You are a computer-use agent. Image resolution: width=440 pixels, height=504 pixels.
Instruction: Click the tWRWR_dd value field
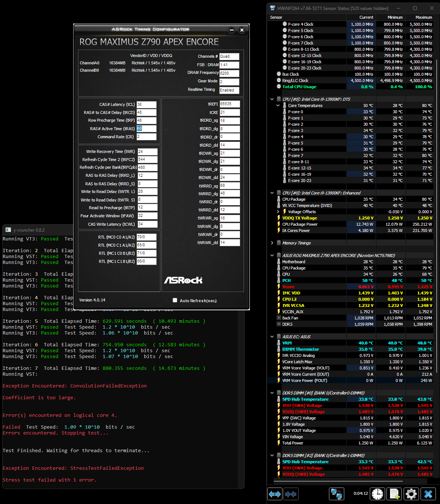(x=230, y=243)
